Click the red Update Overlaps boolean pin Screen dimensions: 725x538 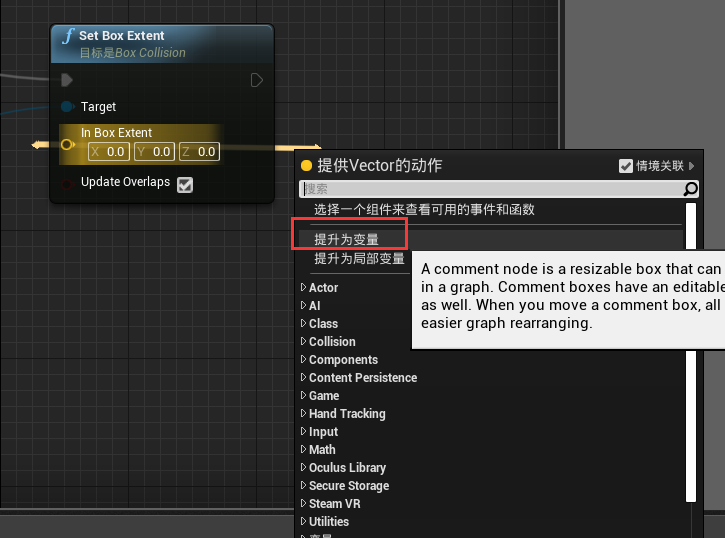(x=68, y=184)
